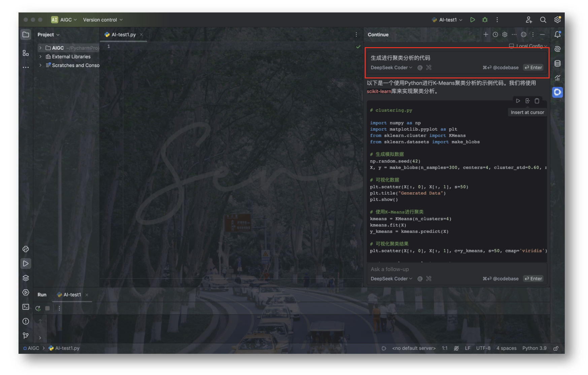Toggle tools icon in follow-up box
Image resolution: width=588 pixels, height=375 pixels.
(429, 279)
